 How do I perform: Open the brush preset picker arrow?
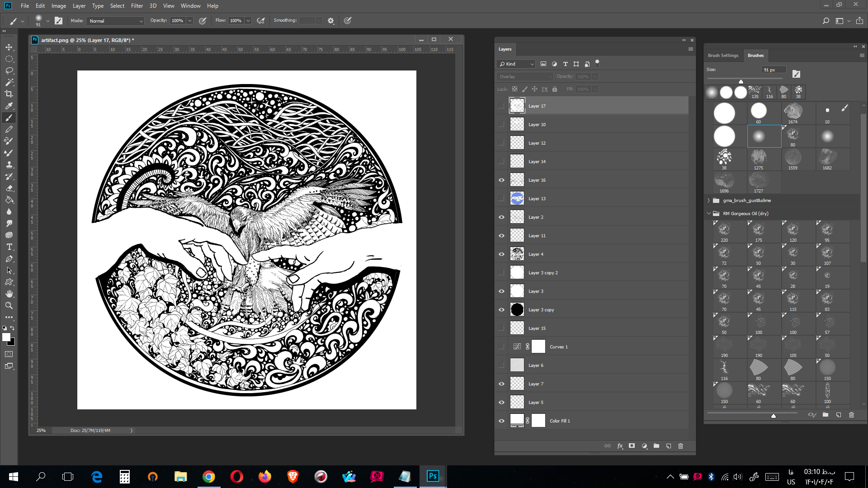47,21
